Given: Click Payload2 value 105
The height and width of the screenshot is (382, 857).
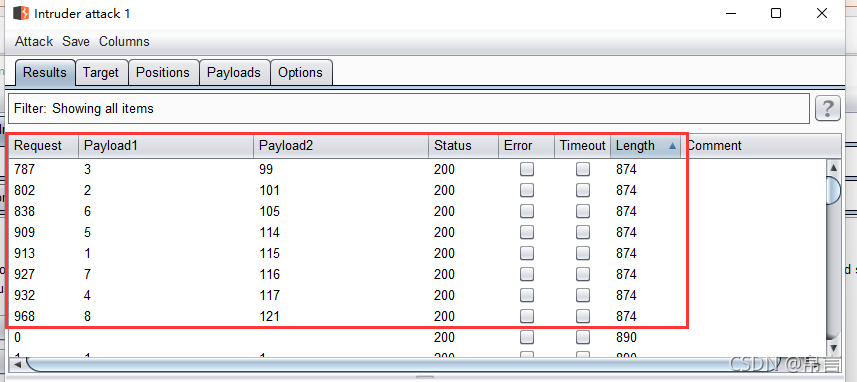Looking at the screenshot, I should [269, 211].
